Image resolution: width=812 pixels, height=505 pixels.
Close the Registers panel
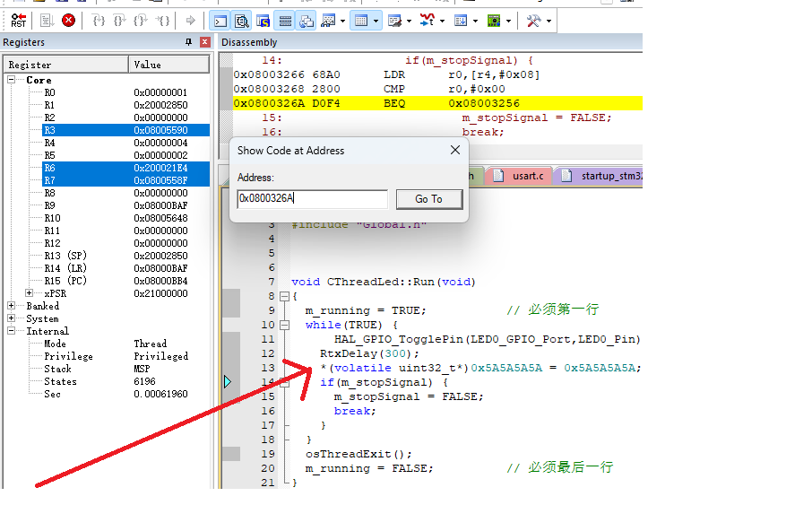205,42
